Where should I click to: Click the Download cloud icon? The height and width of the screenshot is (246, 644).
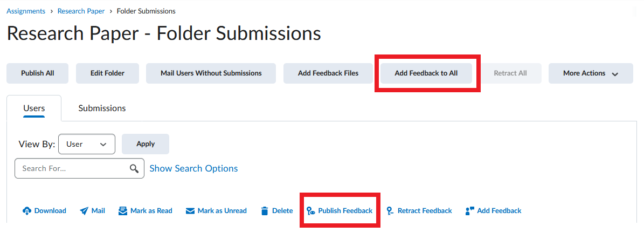pyautogui.click(x=27, y=211)
